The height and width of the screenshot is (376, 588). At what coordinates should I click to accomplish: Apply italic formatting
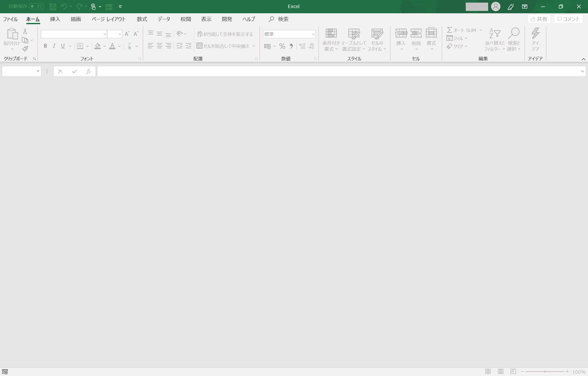click(x=54, y=46)
